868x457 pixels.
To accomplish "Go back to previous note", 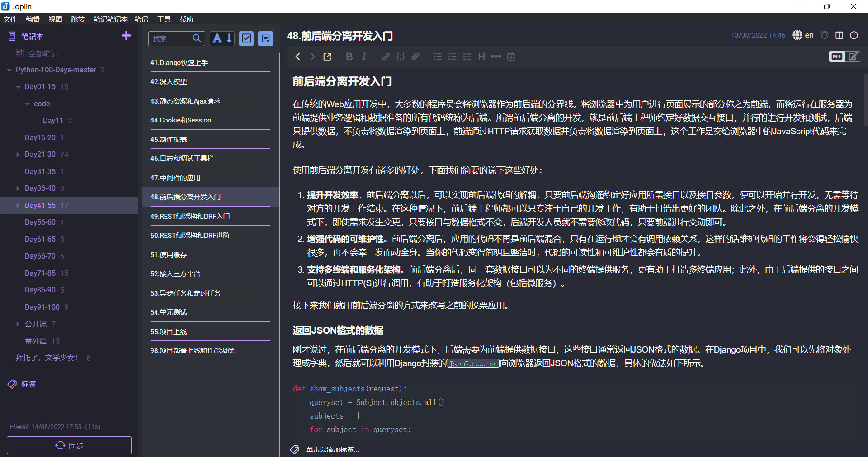I will point(297,57).
